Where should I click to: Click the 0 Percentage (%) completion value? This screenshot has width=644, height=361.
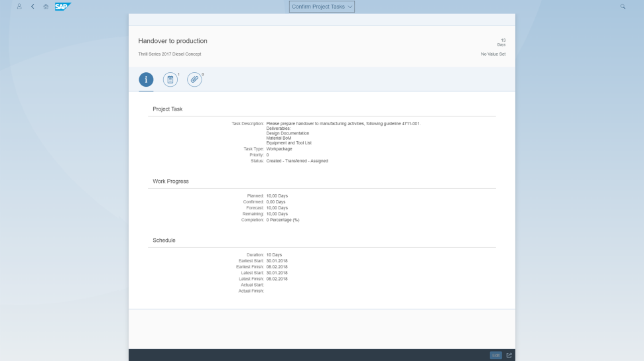pos(283,220)
